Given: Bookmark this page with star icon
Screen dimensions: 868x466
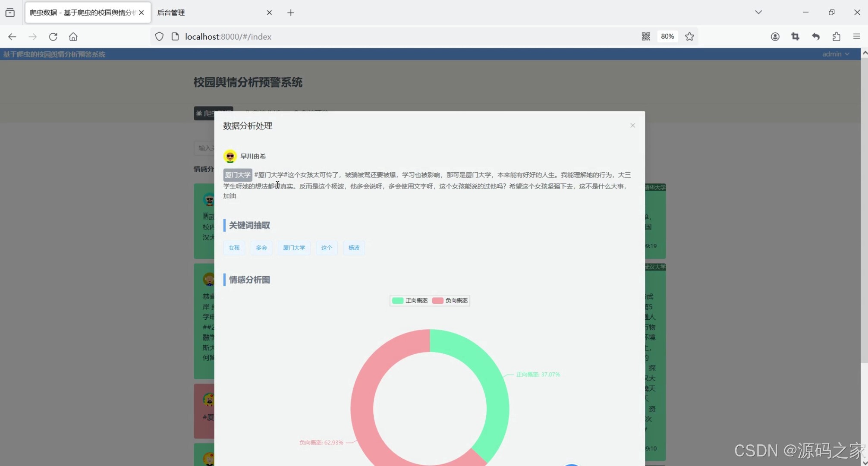Looking at the screenshot, I should (x=689, y=37).
